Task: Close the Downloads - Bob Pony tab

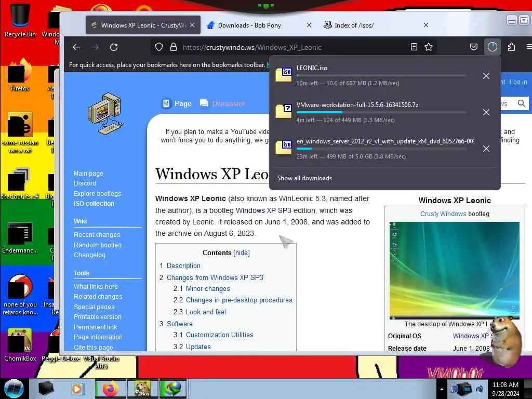Action: [309, 25]
